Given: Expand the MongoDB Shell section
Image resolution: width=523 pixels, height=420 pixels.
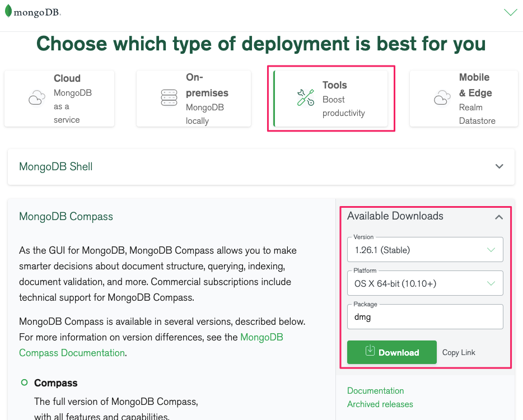Looking at the screenshot, I should click(498, 166).
